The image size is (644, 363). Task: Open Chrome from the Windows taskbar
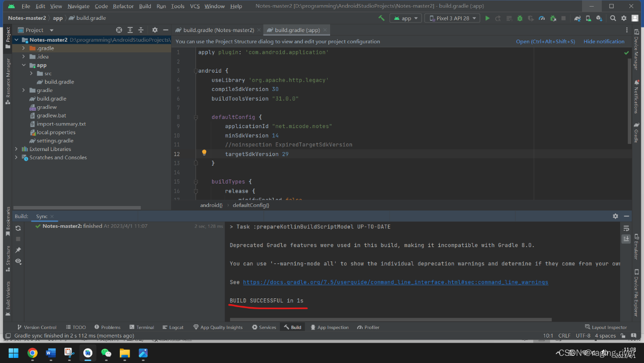pos(33,353)
